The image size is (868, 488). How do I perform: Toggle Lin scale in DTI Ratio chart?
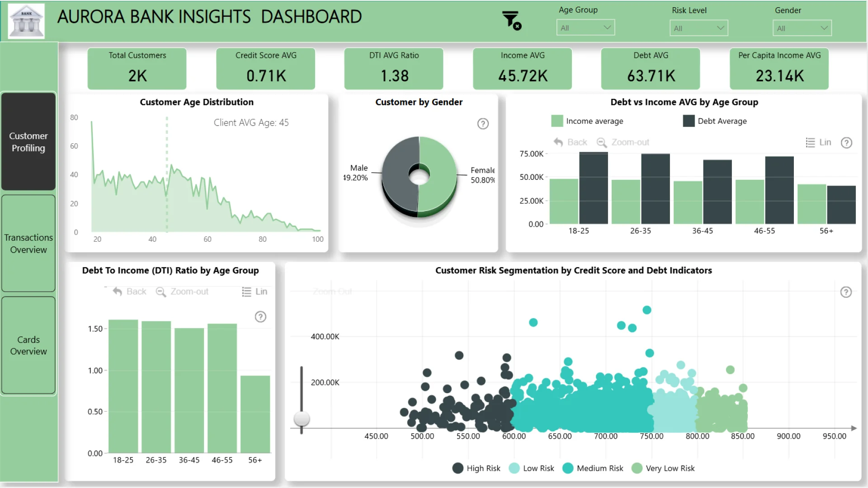click(x=255, y=291)
